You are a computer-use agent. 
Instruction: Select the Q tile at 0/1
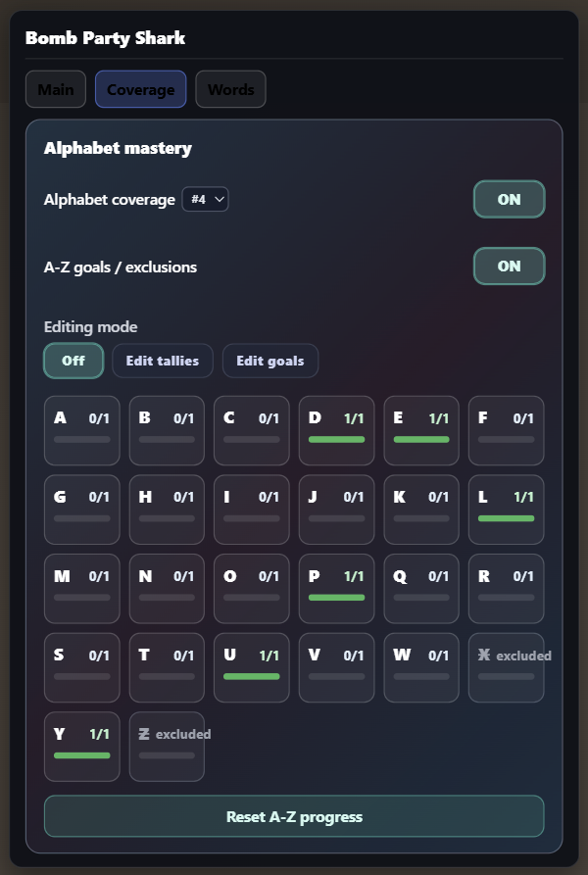tap(421, 588)
